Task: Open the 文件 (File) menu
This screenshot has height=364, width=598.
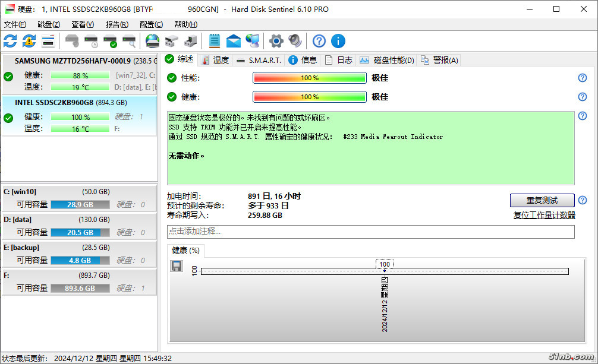Action: click(15, 24)
